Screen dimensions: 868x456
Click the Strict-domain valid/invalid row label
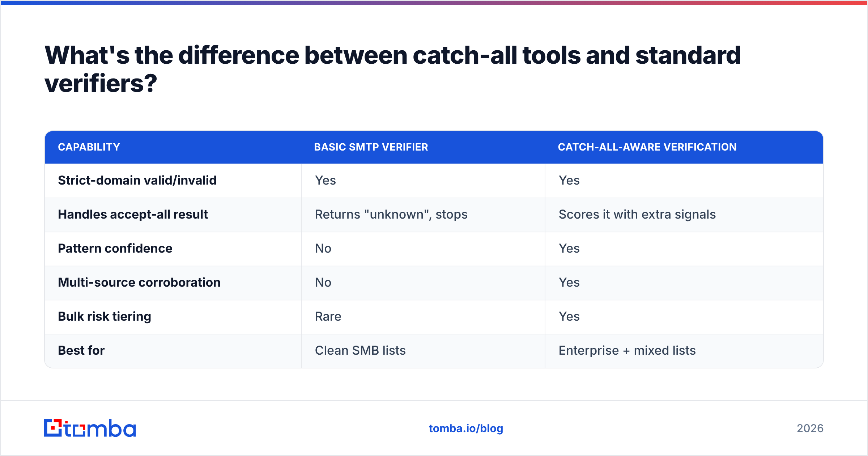click(x=137, y=180)
